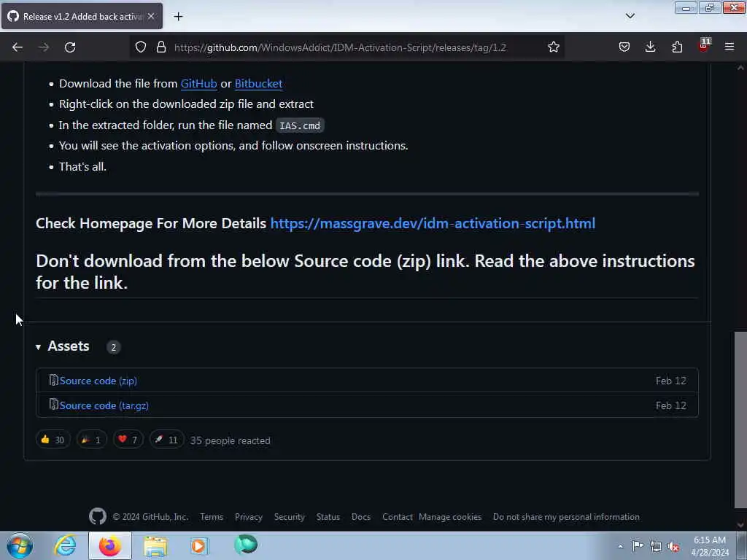This screenshot has height=560, width=747.
Task: Click the ad blocker extension icon with badge 11
Action: pyautogui.click(x=704, y=46)
